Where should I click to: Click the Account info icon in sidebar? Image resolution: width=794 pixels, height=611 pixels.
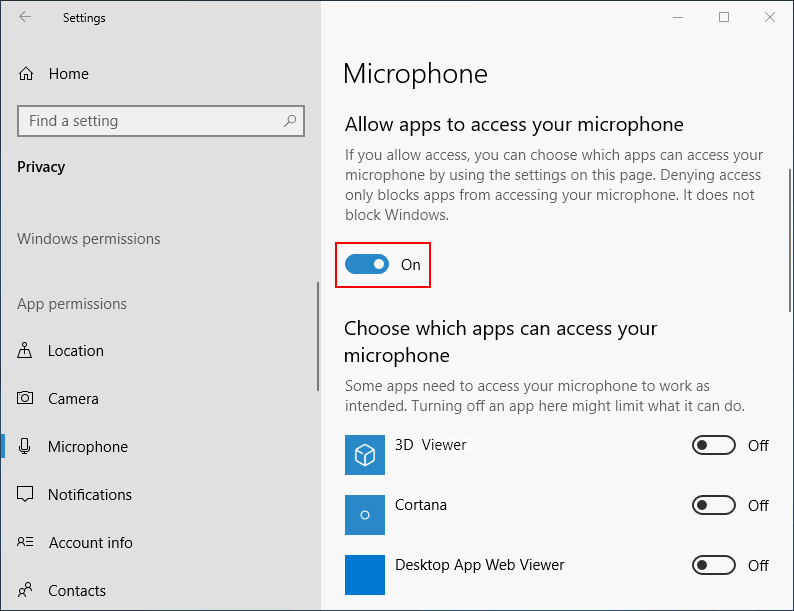[x=25, y=542]
